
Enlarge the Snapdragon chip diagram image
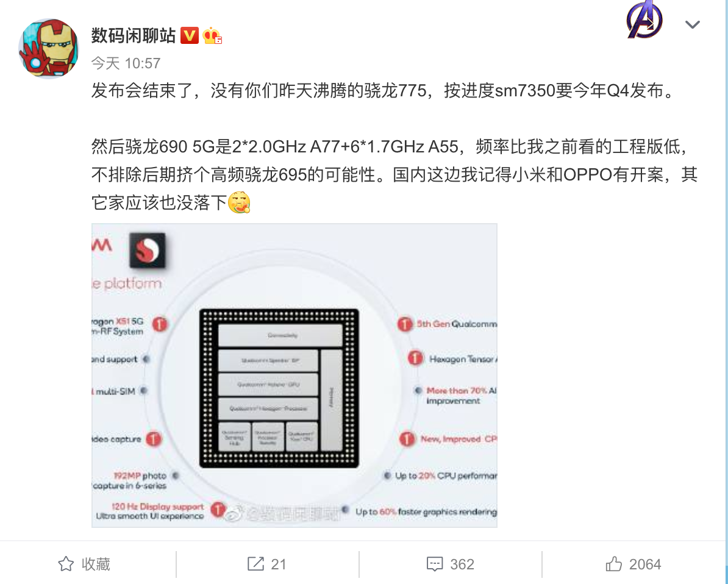(294, 375)
